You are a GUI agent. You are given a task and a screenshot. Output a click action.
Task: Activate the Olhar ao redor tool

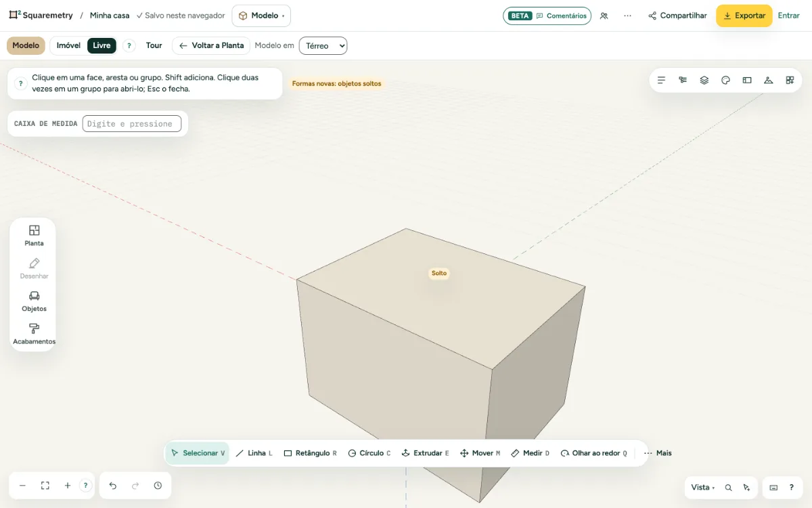[x=594, y=453]
